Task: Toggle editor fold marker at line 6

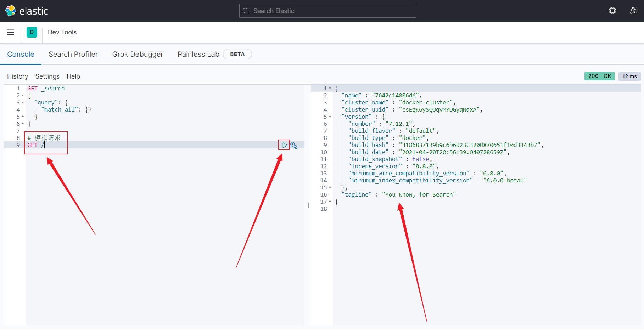Action: click(x=23, y=124)
